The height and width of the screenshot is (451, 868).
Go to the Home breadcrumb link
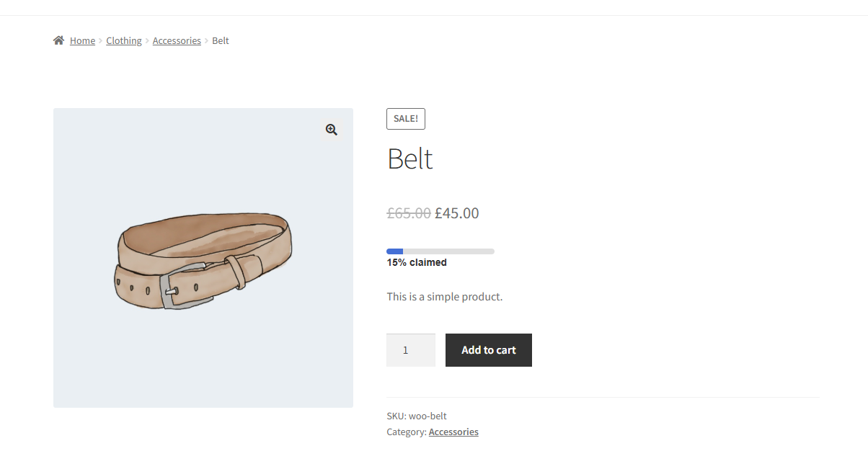tap(82, 41)
